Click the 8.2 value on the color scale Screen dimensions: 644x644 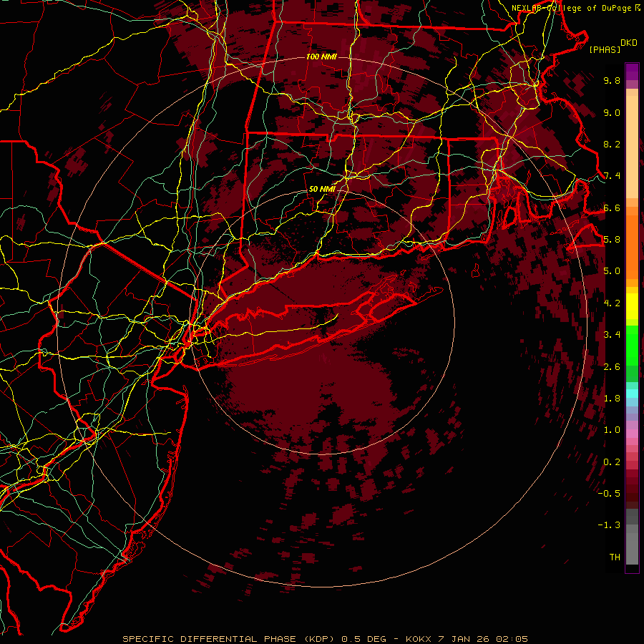(612, 144)
